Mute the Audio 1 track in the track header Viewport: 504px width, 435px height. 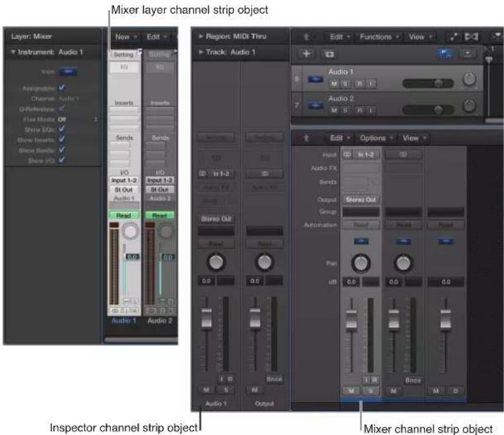[x=335, y=84]
